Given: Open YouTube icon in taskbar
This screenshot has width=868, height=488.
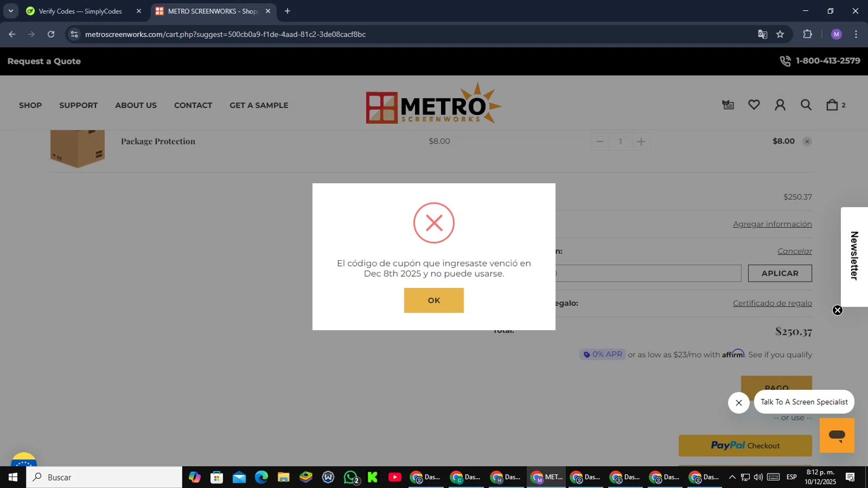Looking at the screenshot, I should click(395, 477).
